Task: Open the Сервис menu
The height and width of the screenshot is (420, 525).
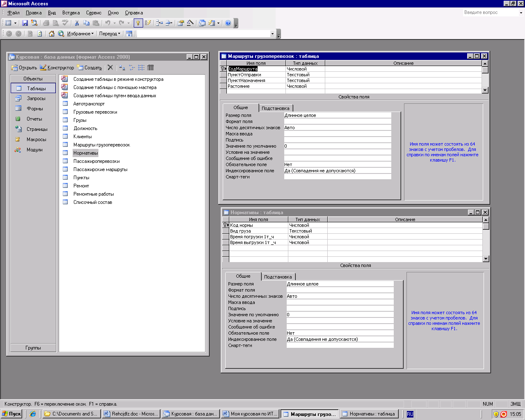Action: [94, 13]
